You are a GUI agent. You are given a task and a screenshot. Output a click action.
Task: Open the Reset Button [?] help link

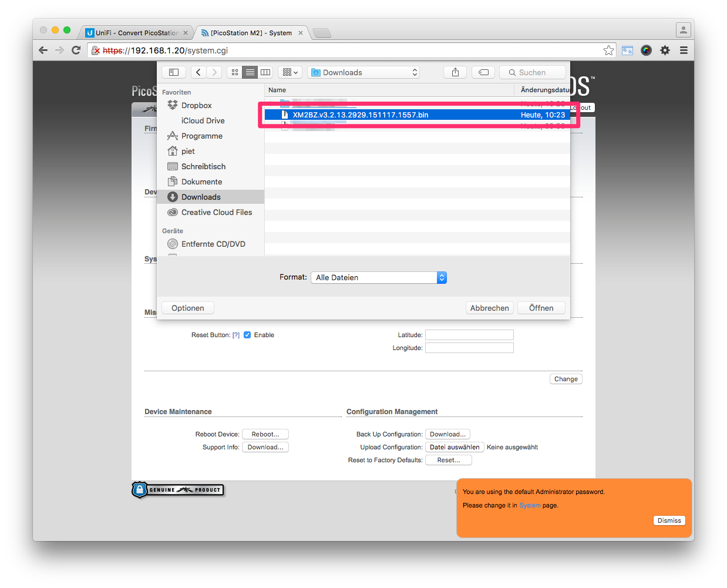(236, 335)
